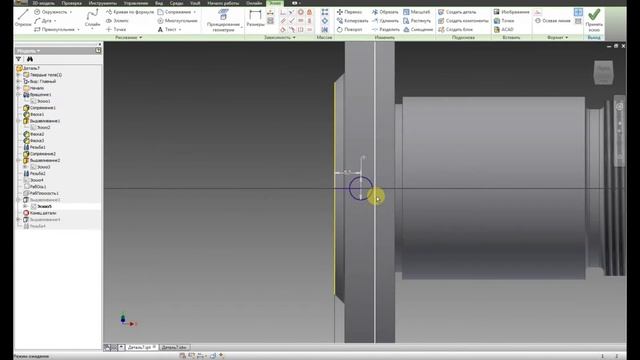The width and height of the screenshot is (640, 360).
Task: Select the Прямоугольник rectangle tool
Action: pos(54,29)
